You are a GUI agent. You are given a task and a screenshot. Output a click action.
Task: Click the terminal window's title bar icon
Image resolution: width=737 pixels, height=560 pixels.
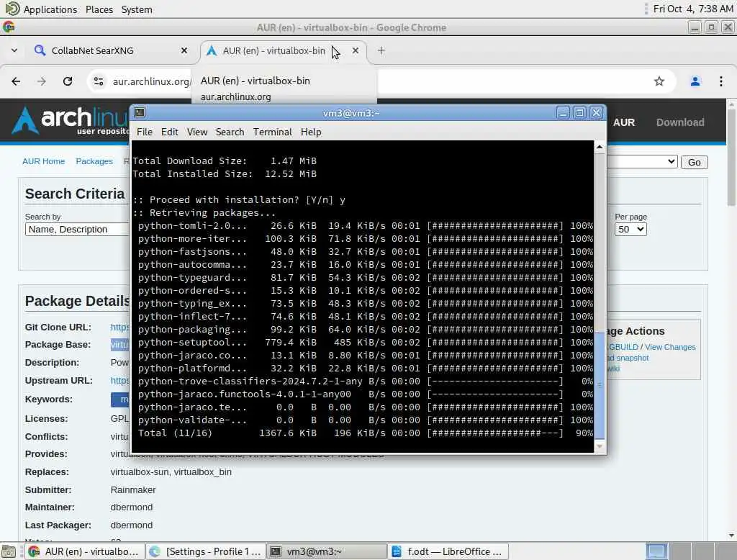coord(140,112)
